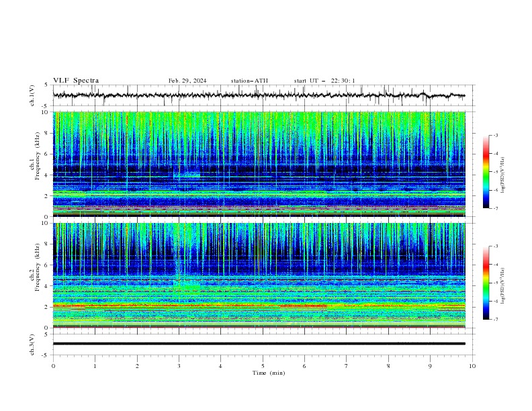Click the ch.1 color bar "log(PSD)(V²/Hz)" label
Image resolution: width=532 pixels, height=411 pixels.
coord(503,175)
